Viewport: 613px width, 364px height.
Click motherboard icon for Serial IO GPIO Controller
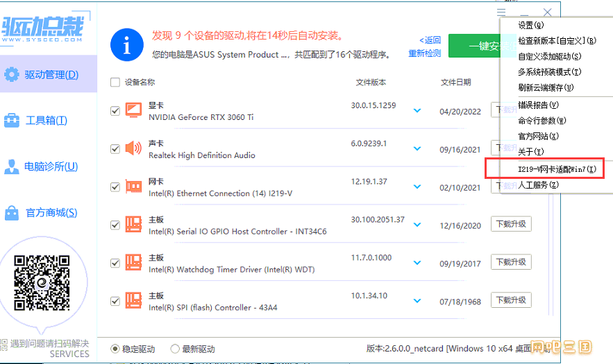click(133, 224)
